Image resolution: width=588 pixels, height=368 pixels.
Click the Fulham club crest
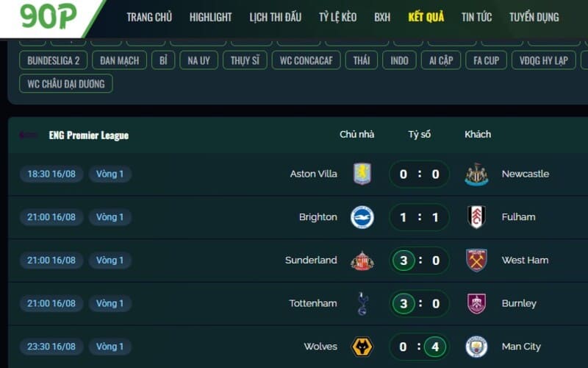pos(476,217)
